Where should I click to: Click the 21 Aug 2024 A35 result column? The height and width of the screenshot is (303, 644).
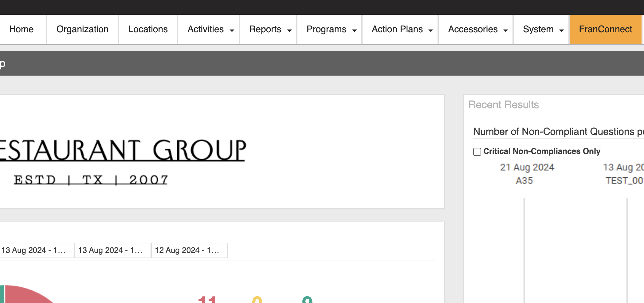(x=527, y=174)
